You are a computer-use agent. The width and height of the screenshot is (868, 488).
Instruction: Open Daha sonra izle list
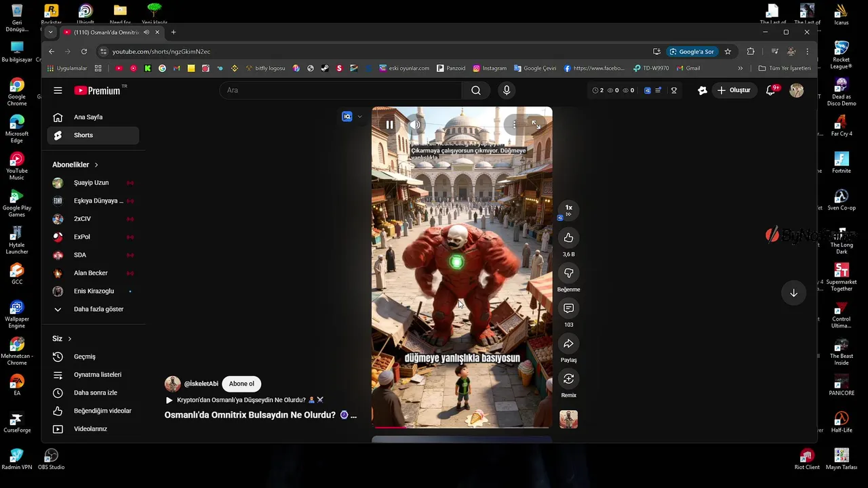pyautogui.click(x=93, y=393)
